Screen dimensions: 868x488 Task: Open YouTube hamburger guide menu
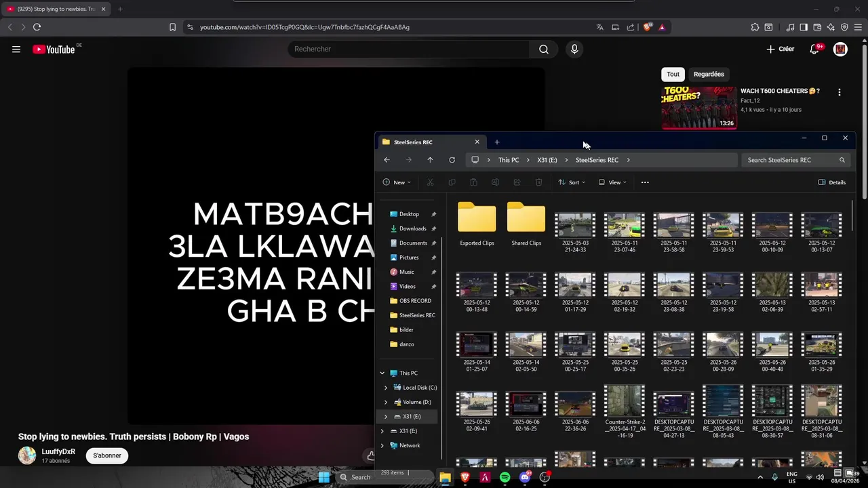16,49
